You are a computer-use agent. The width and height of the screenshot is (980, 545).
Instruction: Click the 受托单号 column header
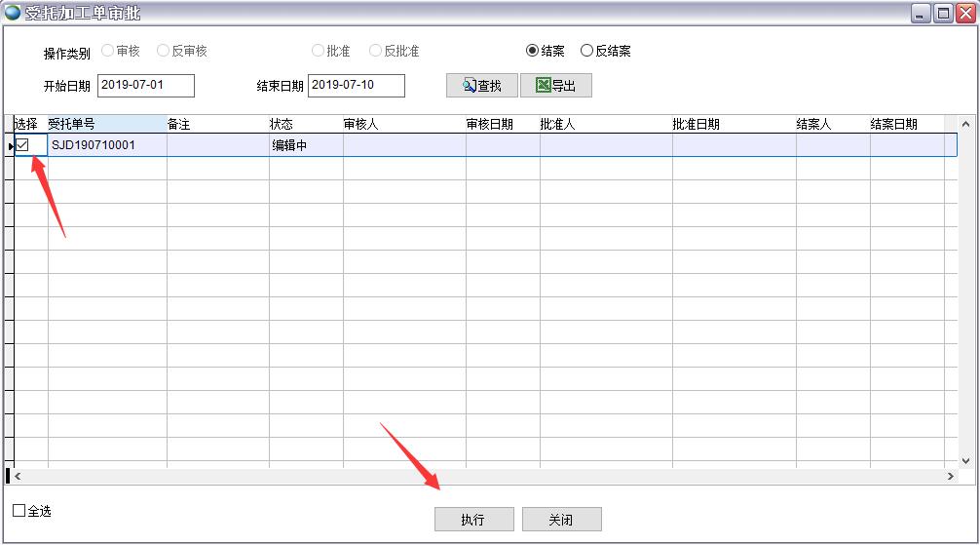[x=103, y=124]
